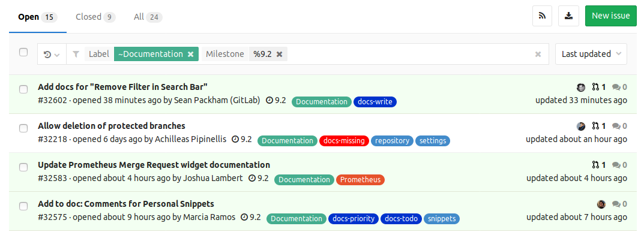Open the assignee avatar on issue #32602
This screenshot has width=644, height=238.
tap(581, 87)
